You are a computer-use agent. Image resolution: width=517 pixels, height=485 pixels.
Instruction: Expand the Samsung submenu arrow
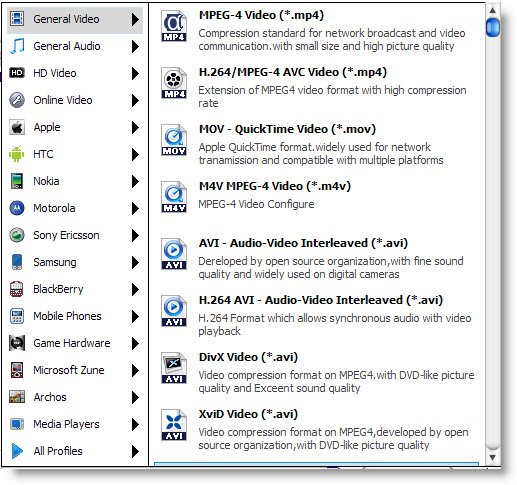point(135,262)
